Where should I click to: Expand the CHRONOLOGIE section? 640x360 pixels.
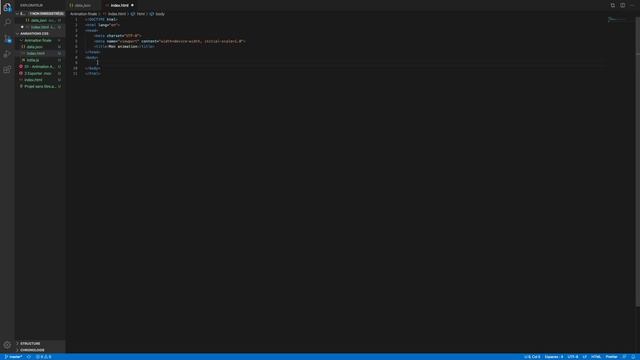pyautogui.click(x=40, y=350)
